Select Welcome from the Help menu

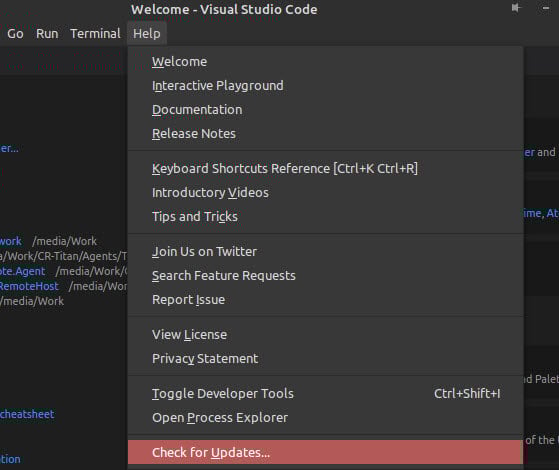pos(325,62)
